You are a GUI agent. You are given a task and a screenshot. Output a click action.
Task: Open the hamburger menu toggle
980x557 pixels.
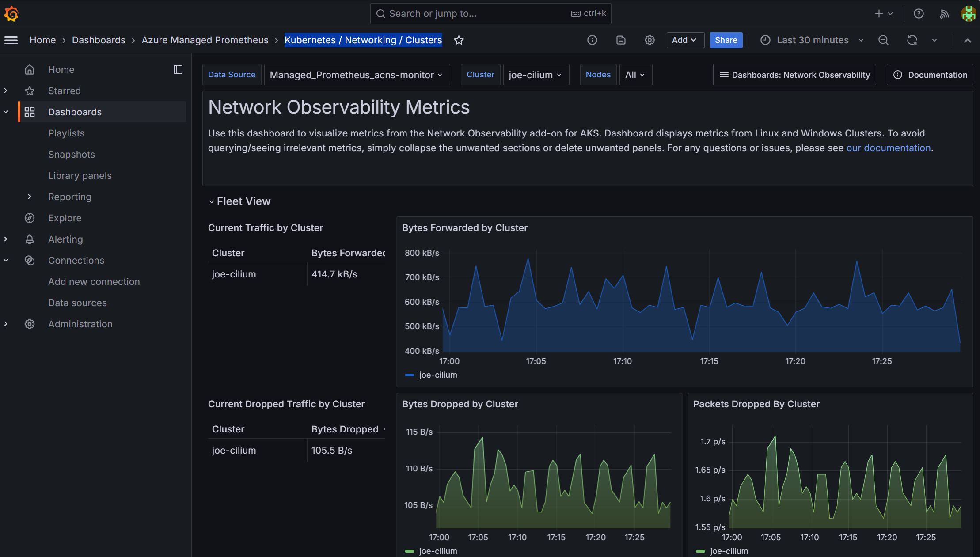(11, 40)
